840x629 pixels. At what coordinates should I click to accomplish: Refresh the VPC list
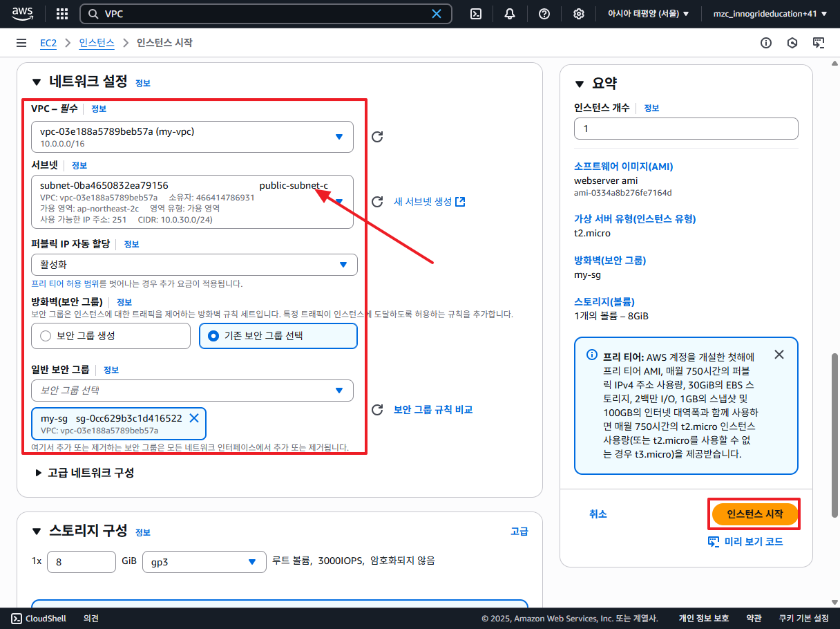tap(377, 137)
